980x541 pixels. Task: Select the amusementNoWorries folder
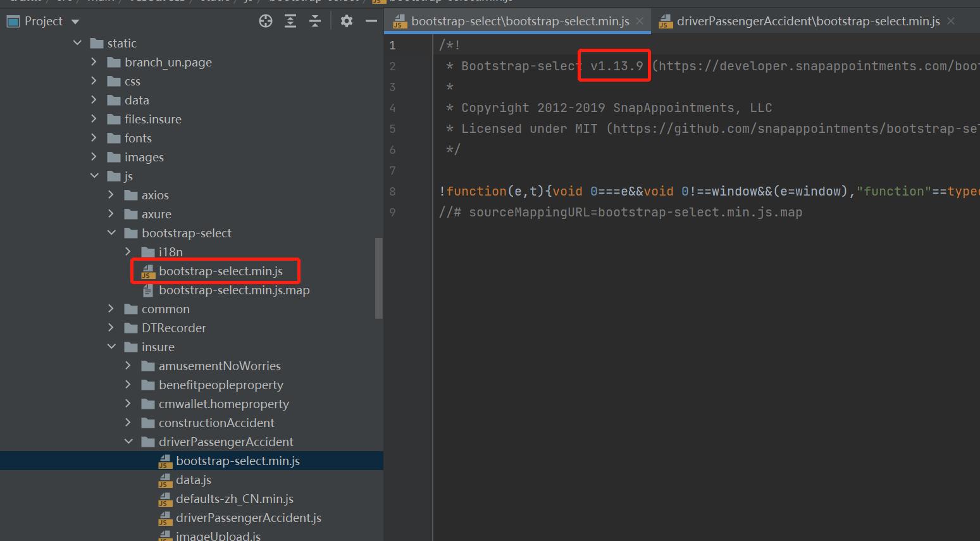[x=220, y=366]
